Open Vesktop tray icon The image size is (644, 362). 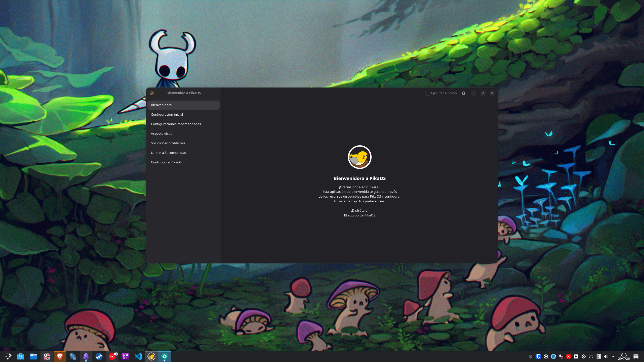point(561,356)
